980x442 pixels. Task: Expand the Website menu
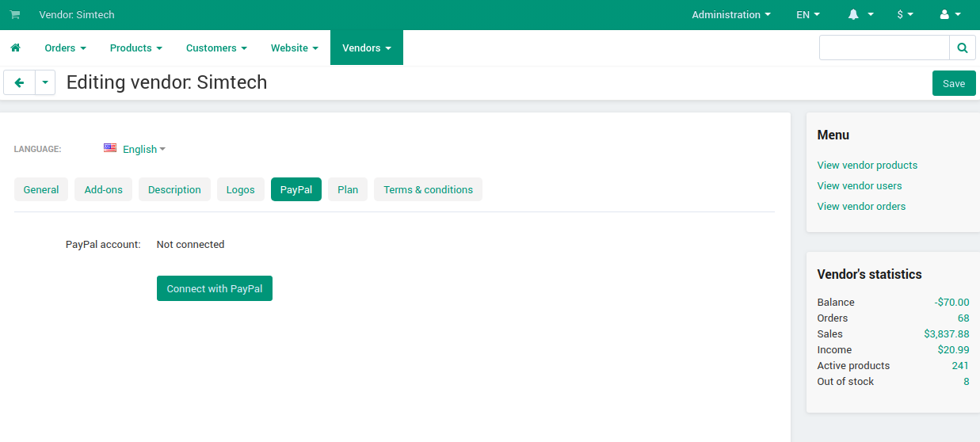click(x=294, y=48)
